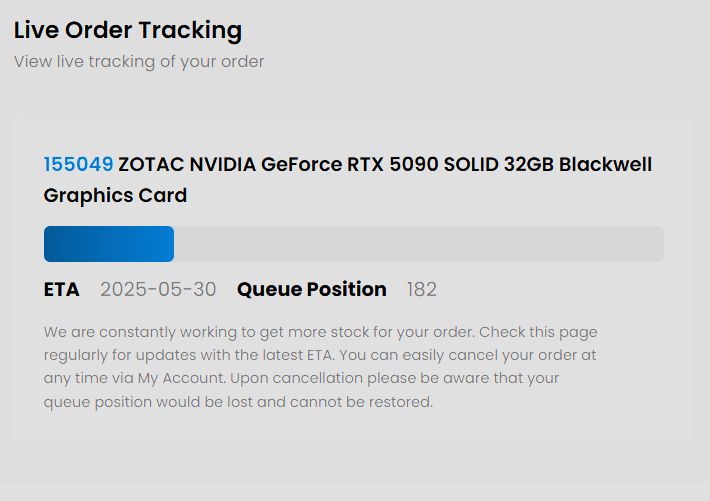Screen dimensions: 710x501
Task: Click the bold ETA label
Action: (61, 289)
